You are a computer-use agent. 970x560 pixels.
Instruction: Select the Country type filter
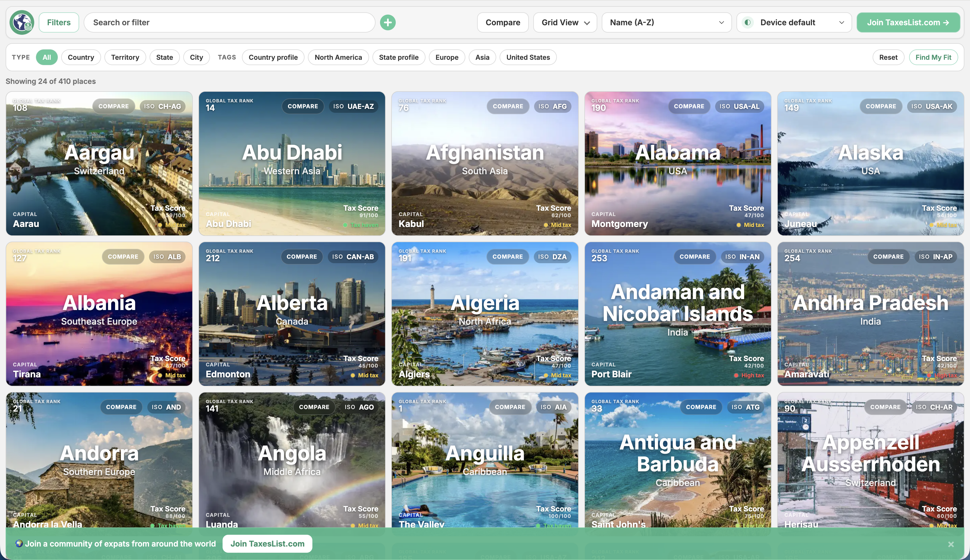coord(81,57)
